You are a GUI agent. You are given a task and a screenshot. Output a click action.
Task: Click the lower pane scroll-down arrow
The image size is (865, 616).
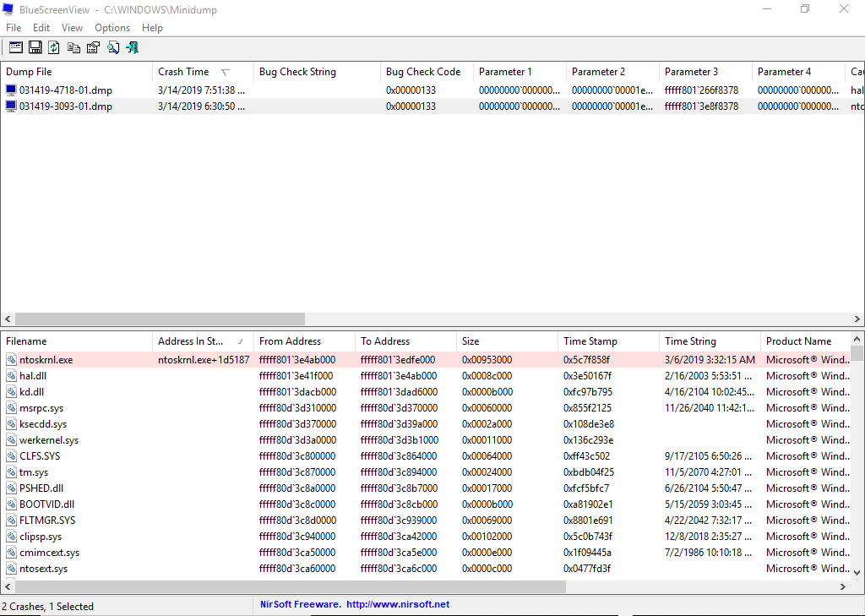click(x=857, y=572)
